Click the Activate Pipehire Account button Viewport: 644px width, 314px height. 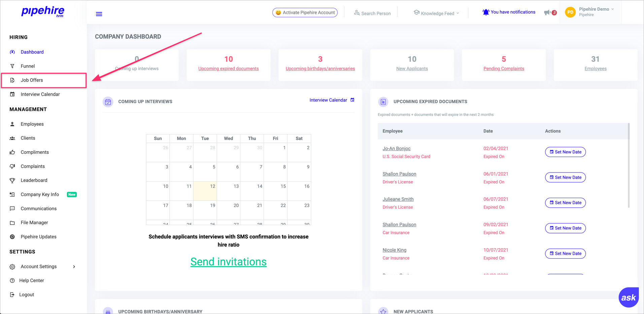(304, 12)
